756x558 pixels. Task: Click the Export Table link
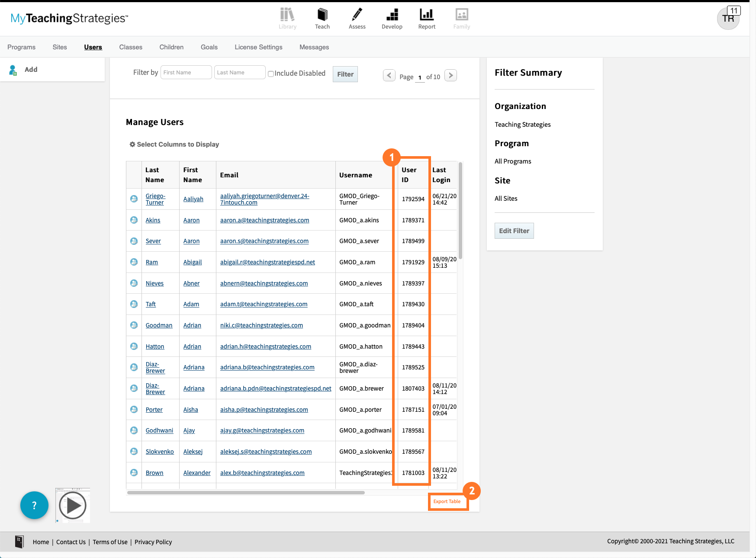coord(447,501)
